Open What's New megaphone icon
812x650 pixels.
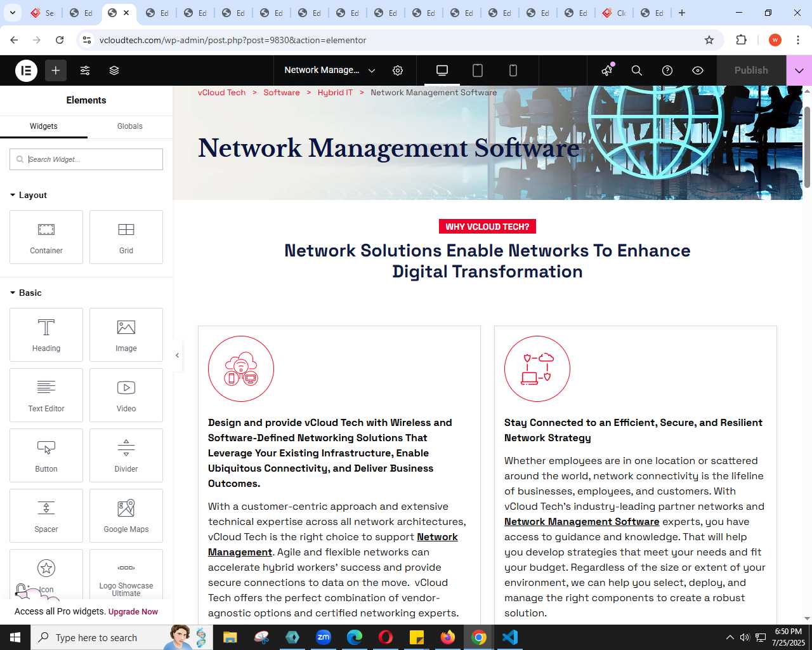[607, 70]
